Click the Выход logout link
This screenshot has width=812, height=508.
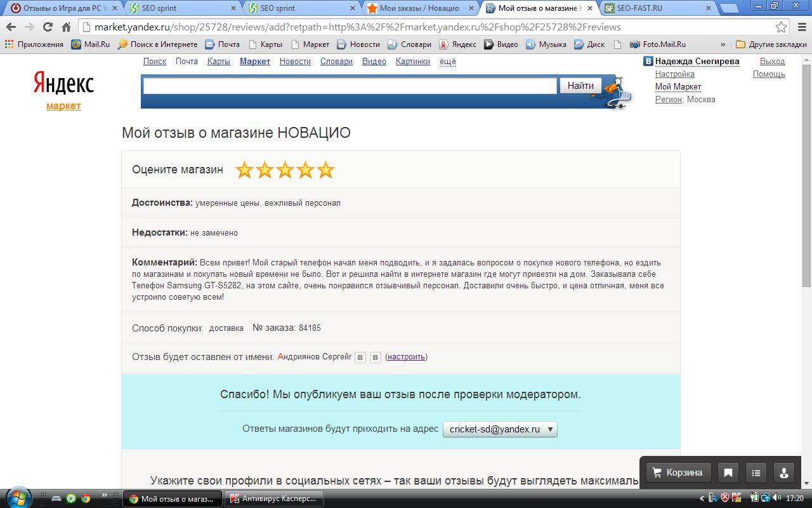point(773,62)
